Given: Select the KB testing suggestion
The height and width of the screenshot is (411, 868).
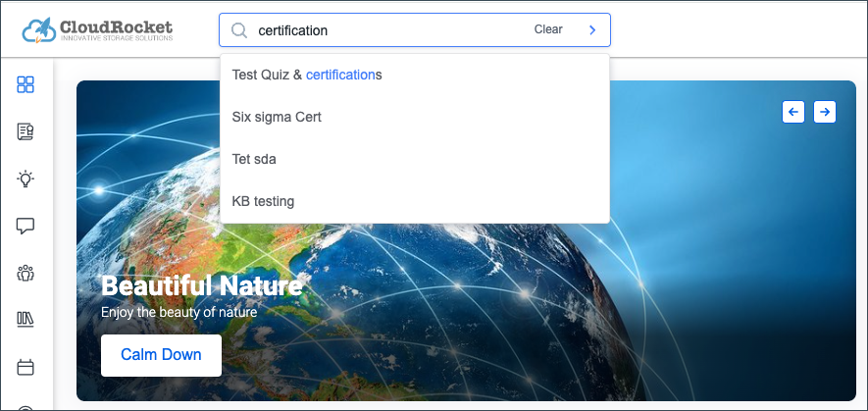Looking at the screenshot, I should (415, 201).
